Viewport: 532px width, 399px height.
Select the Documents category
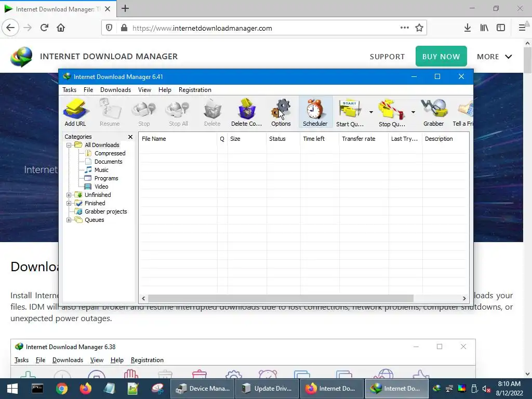point(108,162)
